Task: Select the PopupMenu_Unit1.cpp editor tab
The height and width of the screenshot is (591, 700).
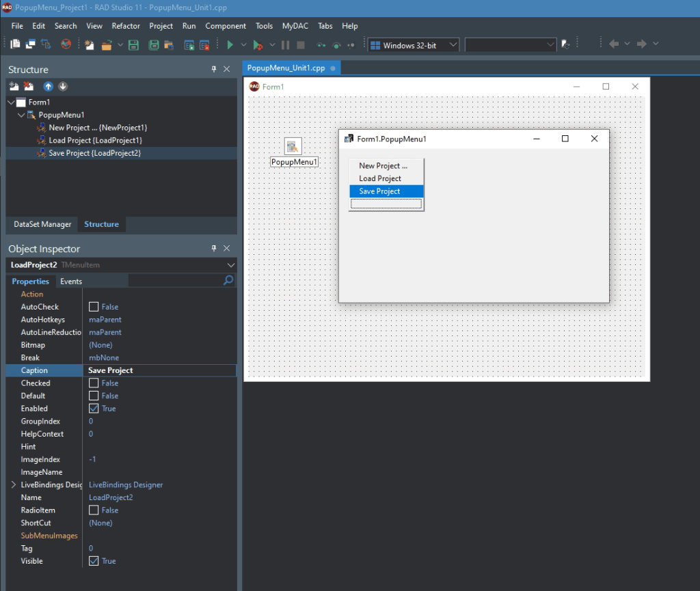Action: (x=291, y=68)
